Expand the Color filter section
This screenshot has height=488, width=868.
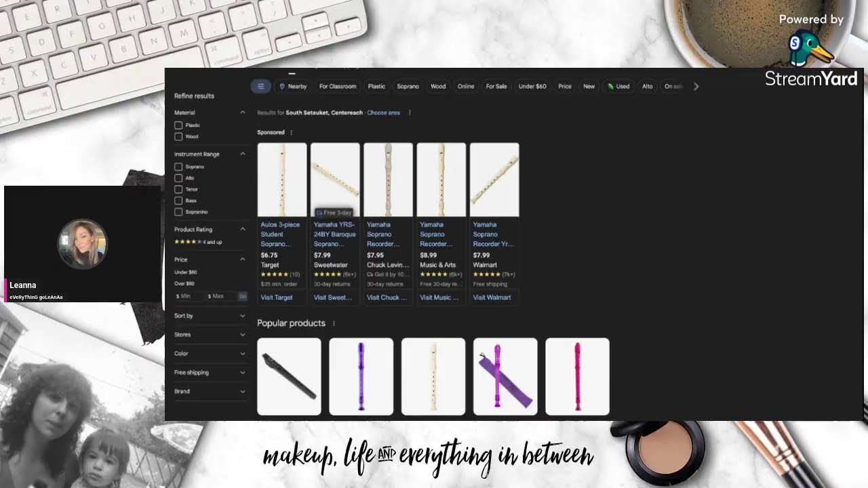click(242, 354)
